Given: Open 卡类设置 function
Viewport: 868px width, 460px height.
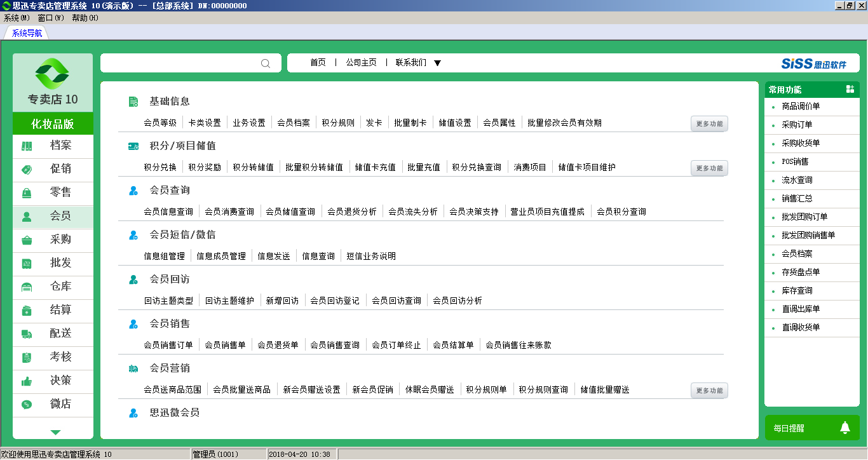Looking at the screenshot, I should (205, 123).
